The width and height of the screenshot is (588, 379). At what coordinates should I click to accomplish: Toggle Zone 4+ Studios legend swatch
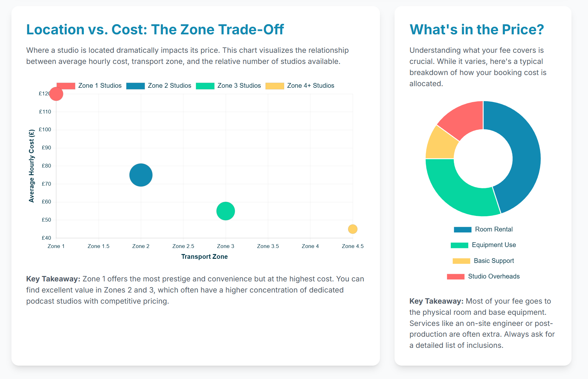pyautogui.click(x=274, y=86)
